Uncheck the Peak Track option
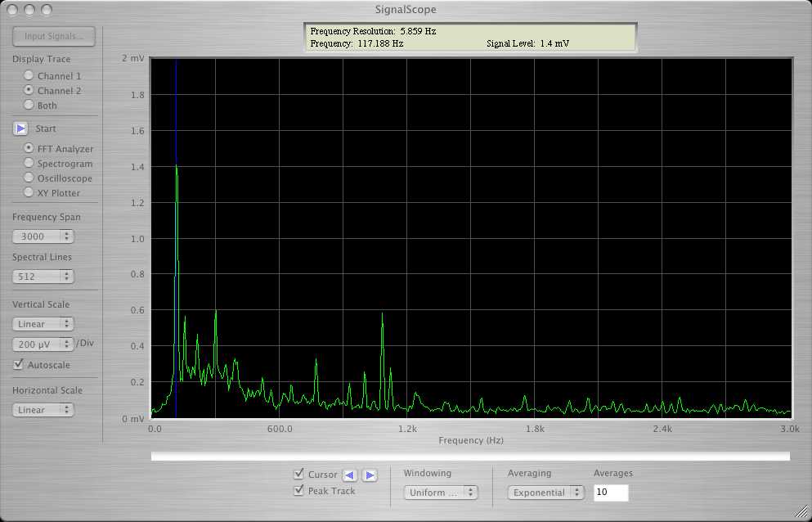812x522 pixels. pyautogui.click(x=299, y=491)
